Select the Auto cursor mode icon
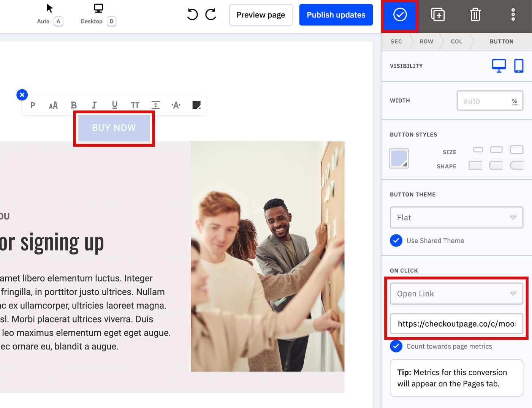The image size is (532, 408). click(50, 8)
